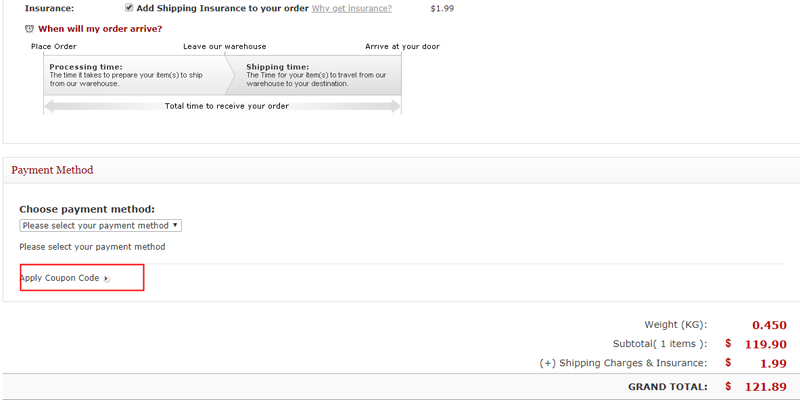This screenshot has width=800, height=400.
Task: Click the Grand Total amount 121.89
Action: tap(764, 386)
